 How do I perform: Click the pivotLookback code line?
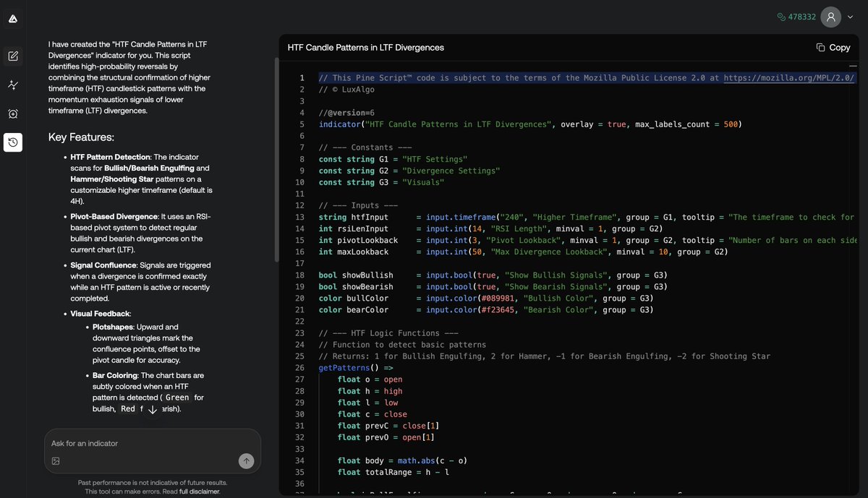[587, 240]
